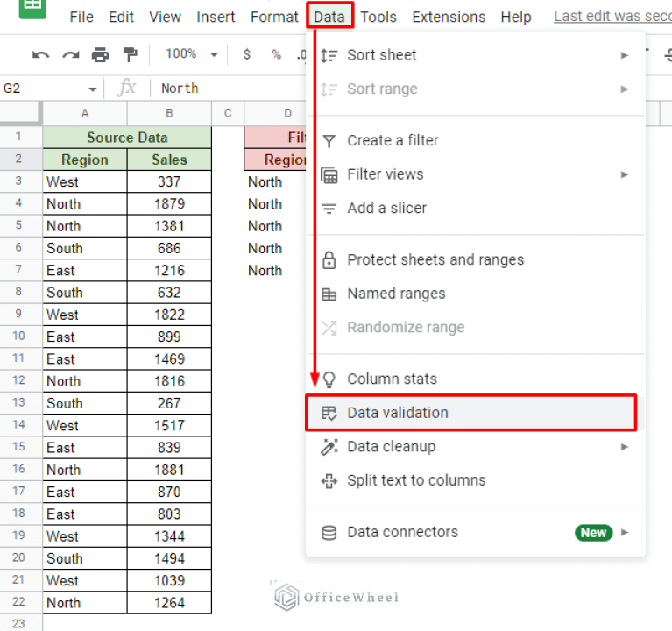Select column A header

[85, 114]
